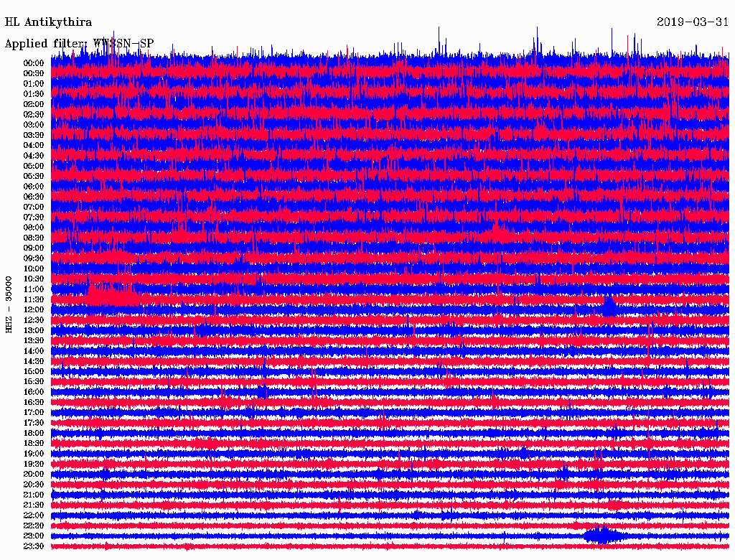Click the blue event burst on the 12:00 trace
This screenshot has width=735, height=560.
(609, 307)
